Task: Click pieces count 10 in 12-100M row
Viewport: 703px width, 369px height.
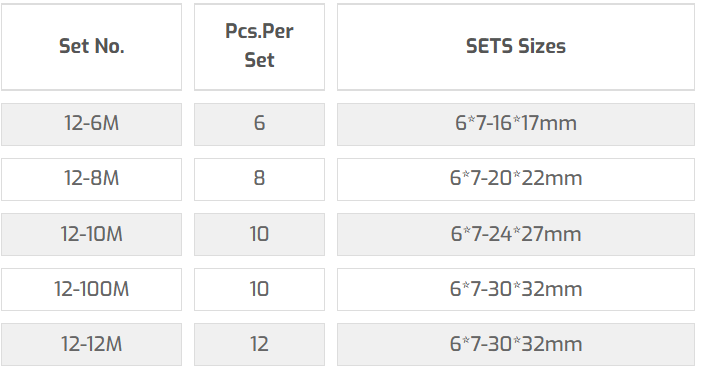Action: point(259,289)
